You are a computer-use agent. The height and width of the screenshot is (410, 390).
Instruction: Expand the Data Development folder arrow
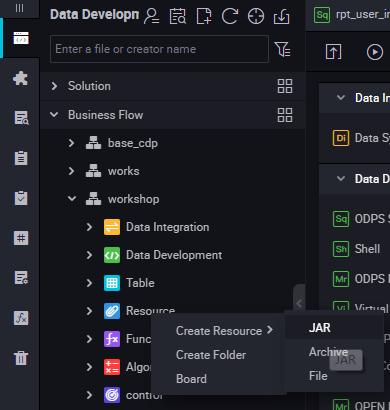tap(89, 255)
